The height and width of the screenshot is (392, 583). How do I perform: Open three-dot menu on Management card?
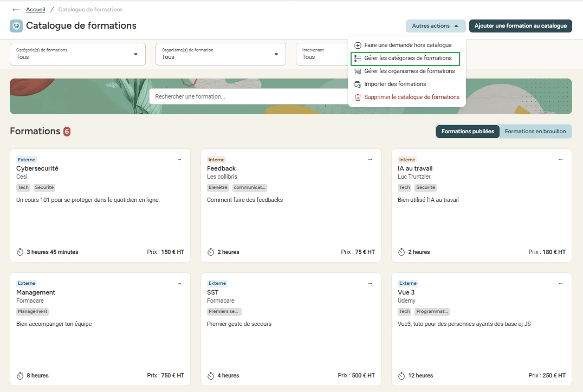179,283
